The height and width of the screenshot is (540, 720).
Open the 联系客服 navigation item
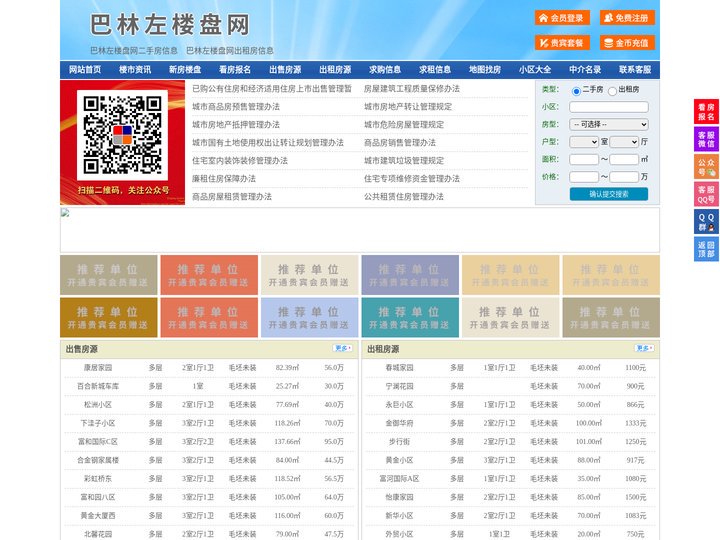635,70
